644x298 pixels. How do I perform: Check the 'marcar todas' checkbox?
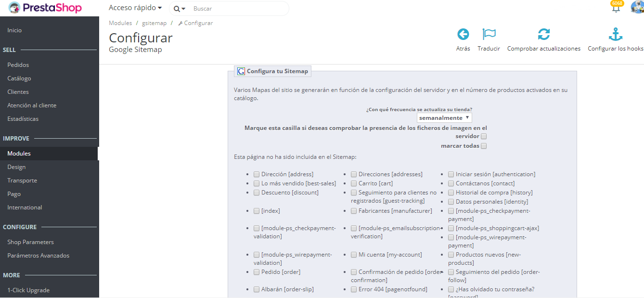point(484,146)
